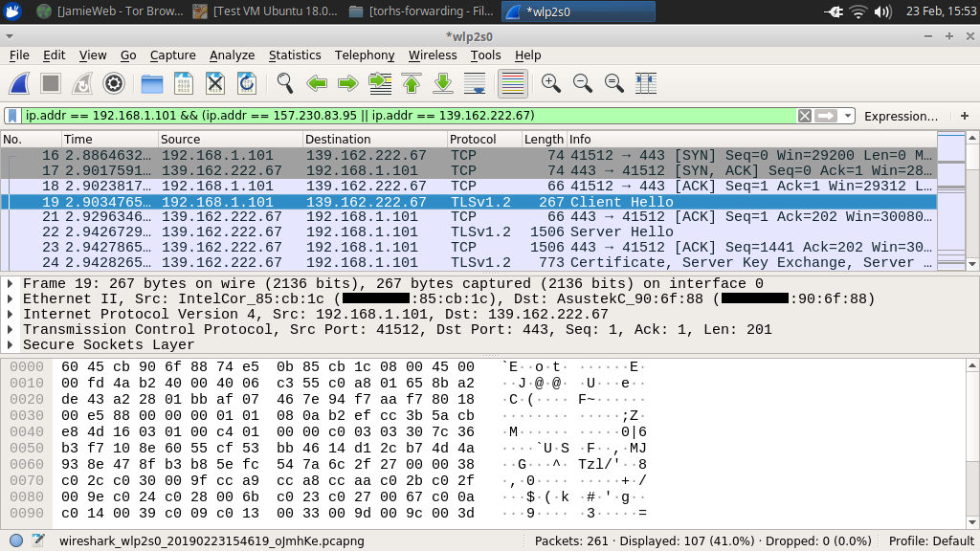980x551 pixels.
Task: Expand Transmission Control Protocol section
Action: [10, 329]
